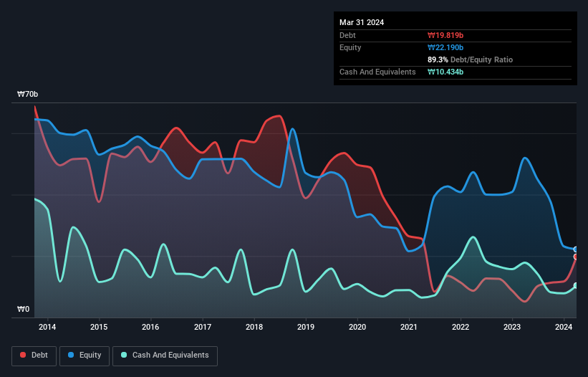
Task: Click the Equity value ₩22.190b in tooltip
Action: 445,47
